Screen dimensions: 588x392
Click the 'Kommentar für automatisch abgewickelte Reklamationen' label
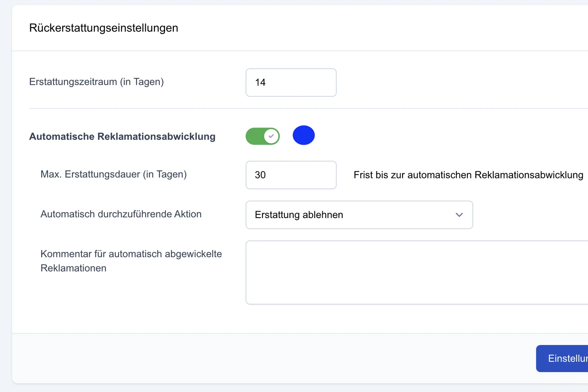131,261
